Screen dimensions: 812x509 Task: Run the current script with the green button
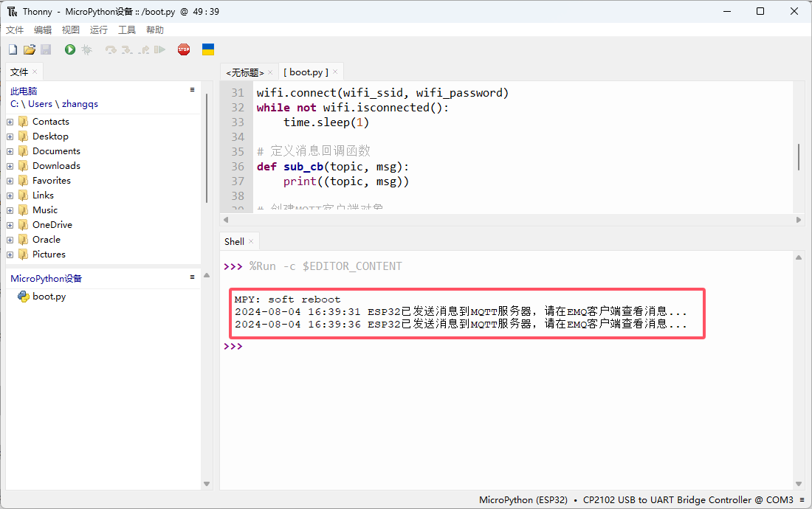point(70,49)
